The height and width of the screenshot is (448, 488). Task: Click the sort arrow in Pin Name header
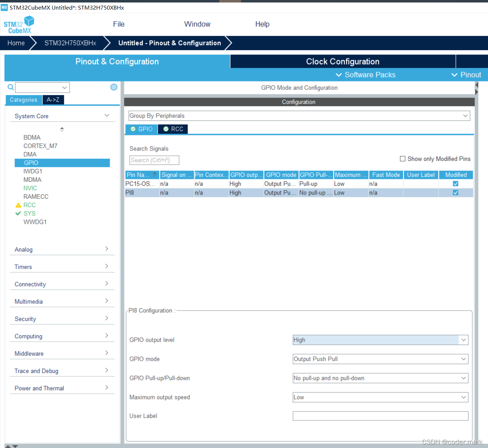(154, 174)
